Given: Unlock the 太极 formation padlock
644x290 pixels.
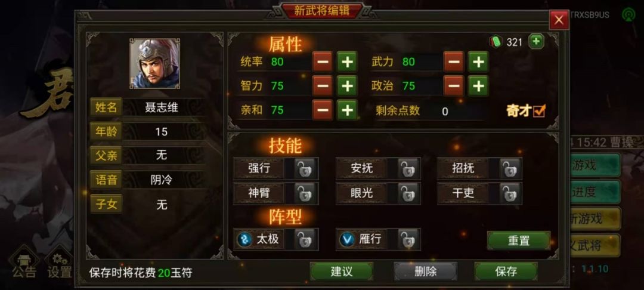Looking at the screenshot, I should [x=305, y=239].
